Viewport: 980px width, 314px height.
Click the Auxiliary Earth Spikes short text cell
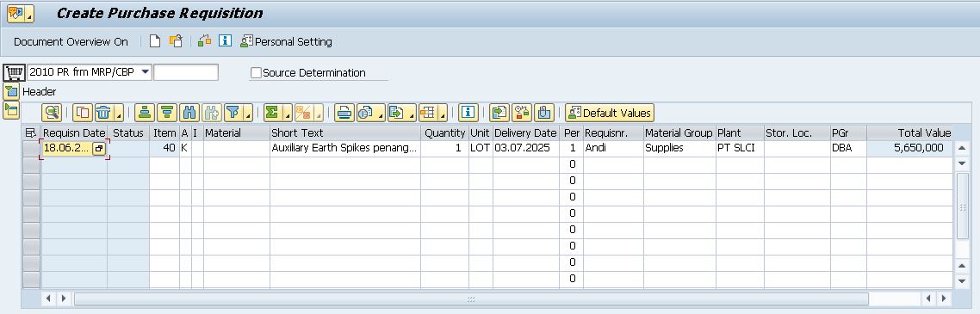(345, 149)
